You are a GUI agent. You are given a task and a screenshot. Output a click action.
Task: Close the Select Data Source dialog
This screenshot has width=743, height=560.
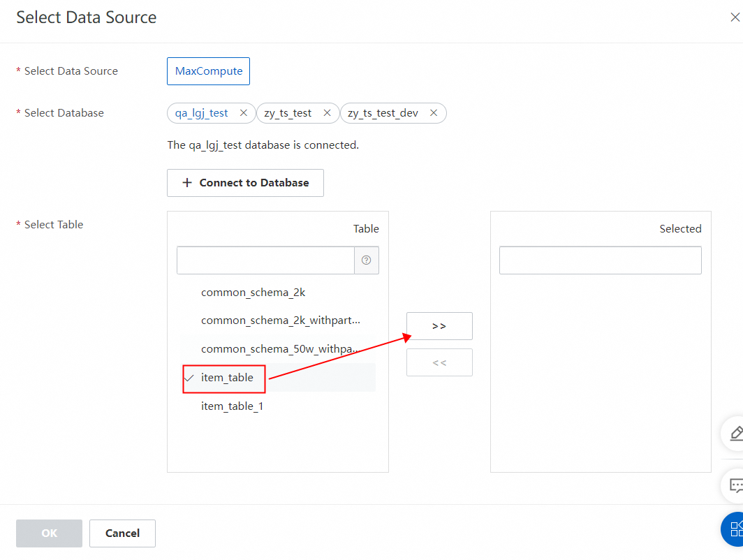tap(735, 18)
